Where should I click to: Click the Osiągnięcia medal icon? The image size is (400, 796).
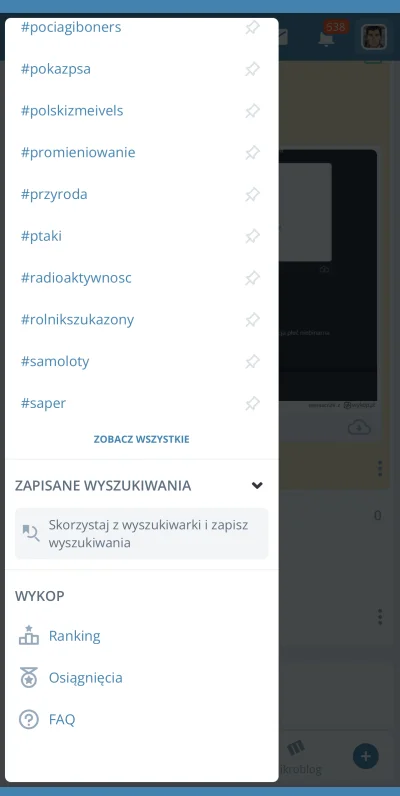(29, 678)
